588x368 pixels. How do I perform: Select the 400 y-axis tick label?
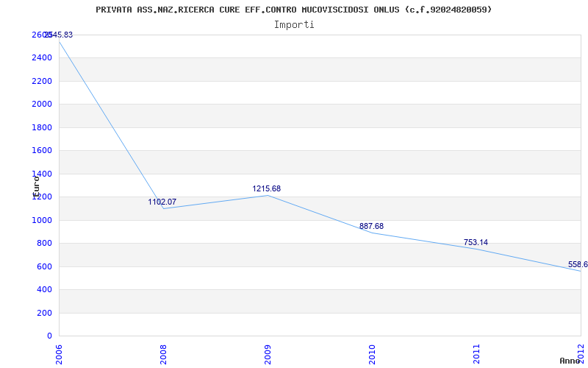pyautogui.click(x=44, y=290)
